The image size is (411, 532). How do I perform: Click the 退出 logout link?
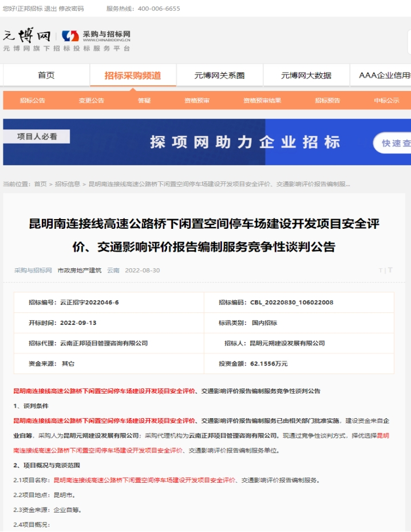click(52, 9)
